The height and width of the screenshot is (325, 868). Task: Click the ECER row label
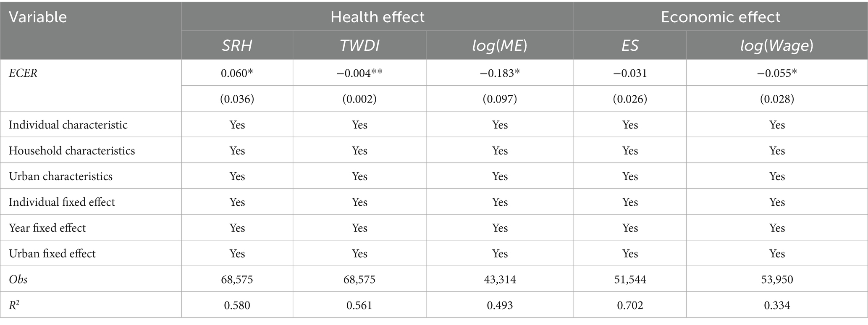pyautogui.click(x=23, y=73)
